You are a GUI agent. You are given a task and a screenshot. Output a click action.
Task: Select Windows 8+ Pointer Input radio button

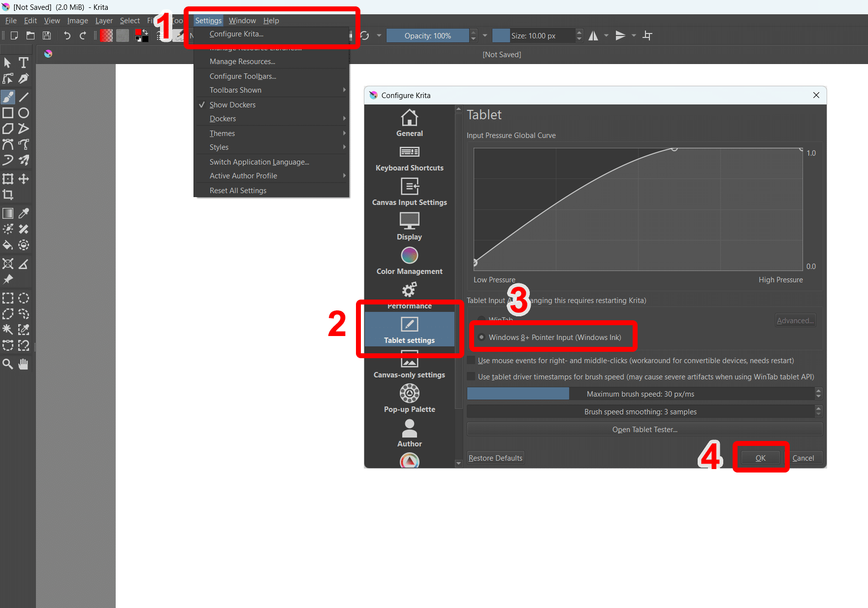click(482, 338)
